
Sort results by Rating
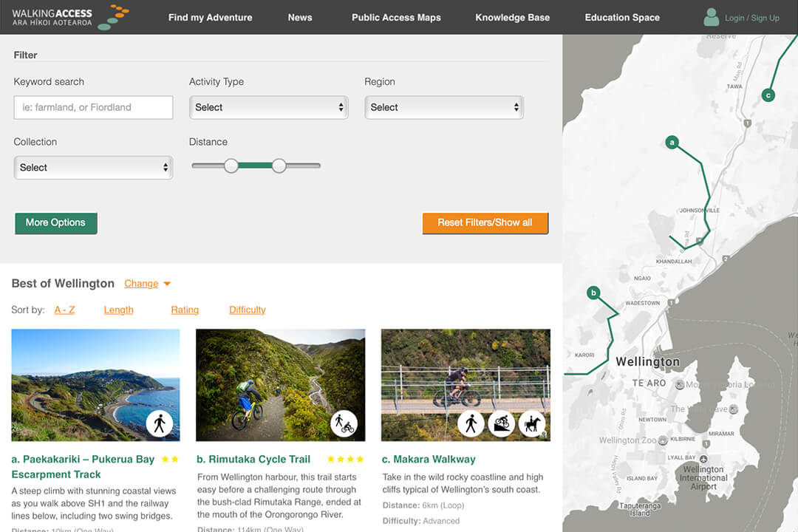tap(185, 310)
